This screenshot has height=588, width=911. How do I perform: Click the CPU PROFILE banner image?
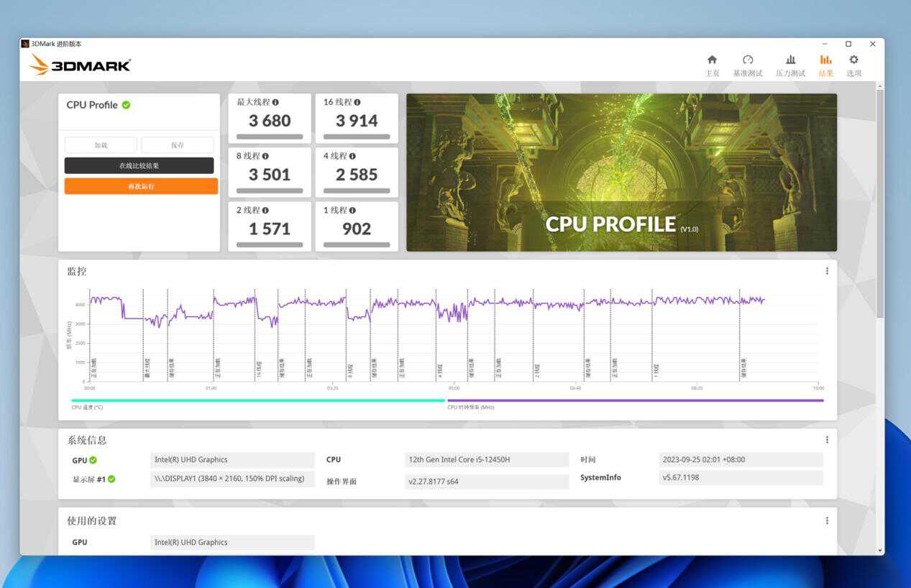(x=621, y=173)
